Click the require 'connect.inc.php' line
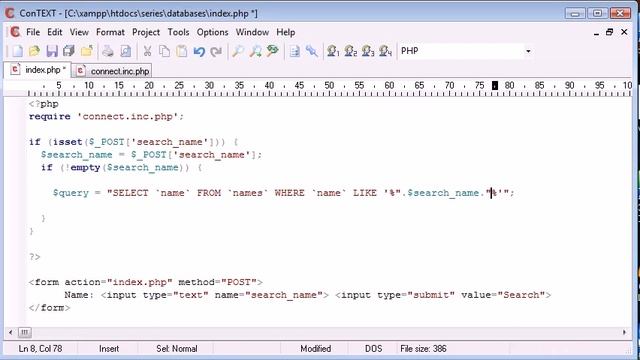Screen dimensions: 640x360 click(107, 117)
